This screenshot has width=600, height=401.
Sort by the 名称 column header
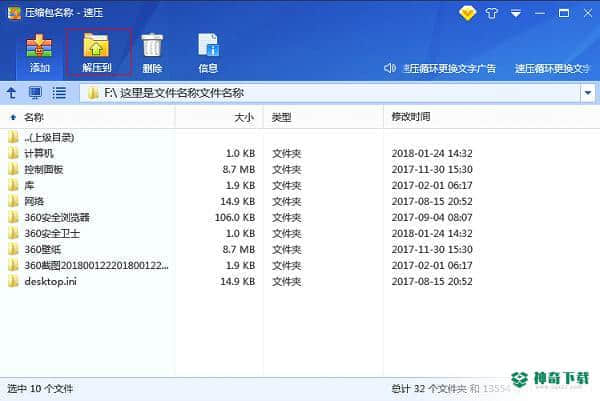[x=34, y=117]
